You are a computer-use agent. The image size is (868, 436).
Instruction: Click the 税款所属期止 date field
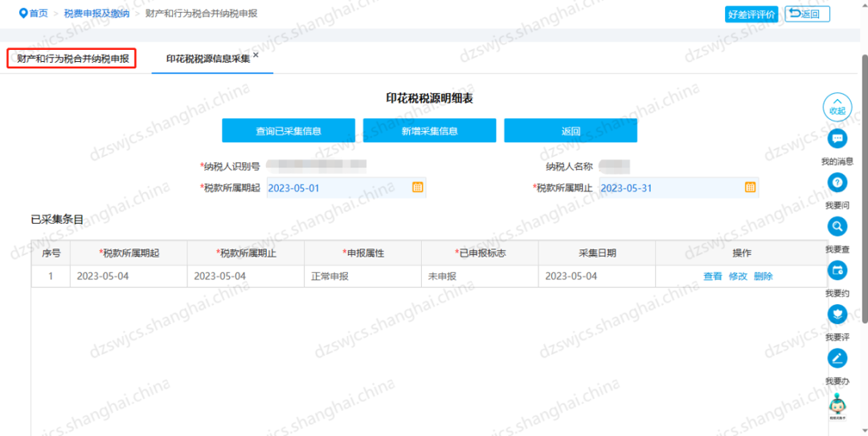pyautogui.click(x=678, y=187)
